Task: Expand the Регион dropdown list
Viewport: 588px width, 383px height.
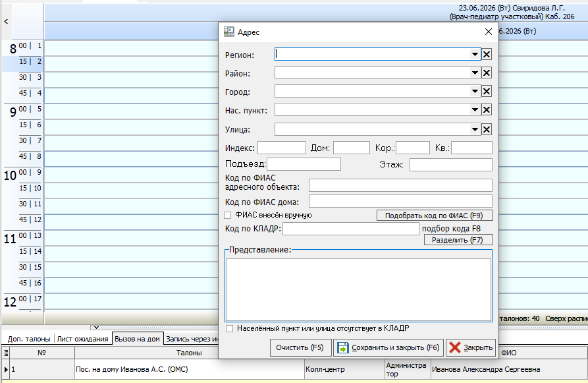Action: coord(475,55)
